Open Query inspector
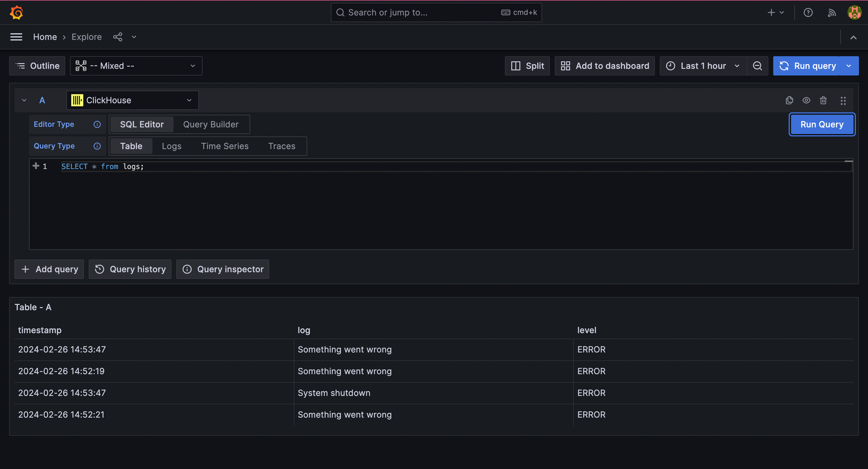Viewport: 868px width, 469px height. tap(223, 269)
